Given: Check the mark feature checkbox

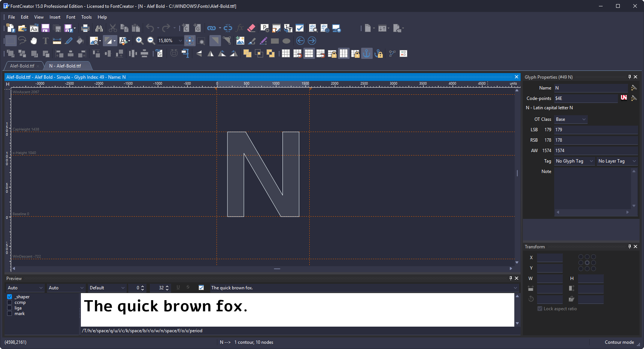Looking at the screenshot, I should point(10,314).
